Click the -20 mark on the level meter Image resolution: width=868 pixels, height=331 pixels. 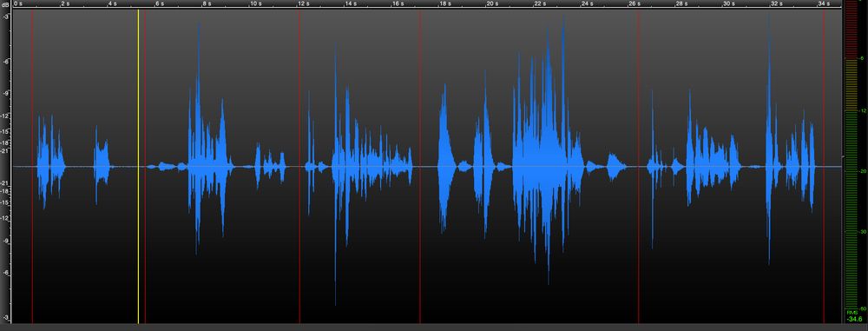[x=863, y=171]
